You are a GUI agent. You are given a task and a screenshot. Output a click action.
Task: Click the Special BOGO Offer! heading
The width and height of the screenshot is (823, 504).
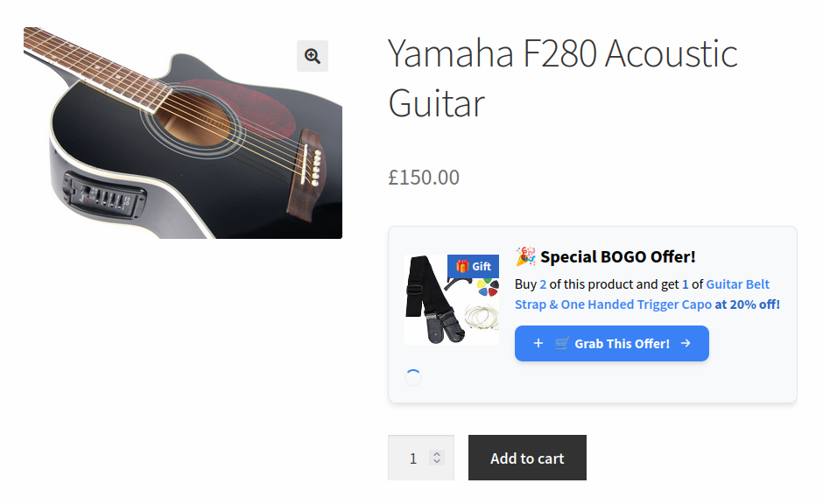pos(617,256)
